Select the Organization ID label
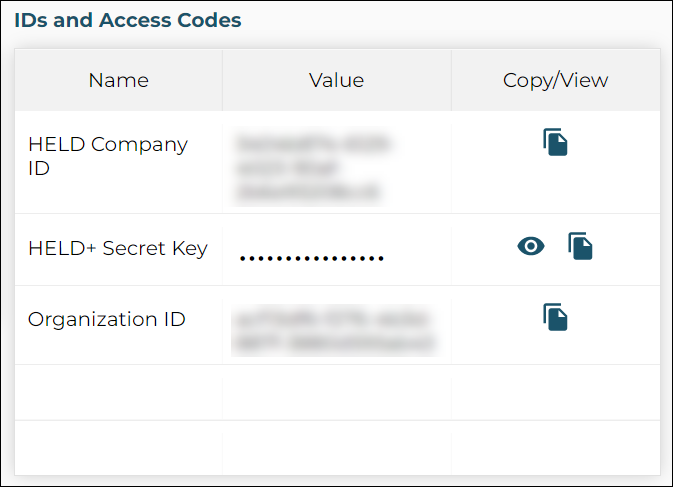Screen dimensions: 673x487 point(106,319)
